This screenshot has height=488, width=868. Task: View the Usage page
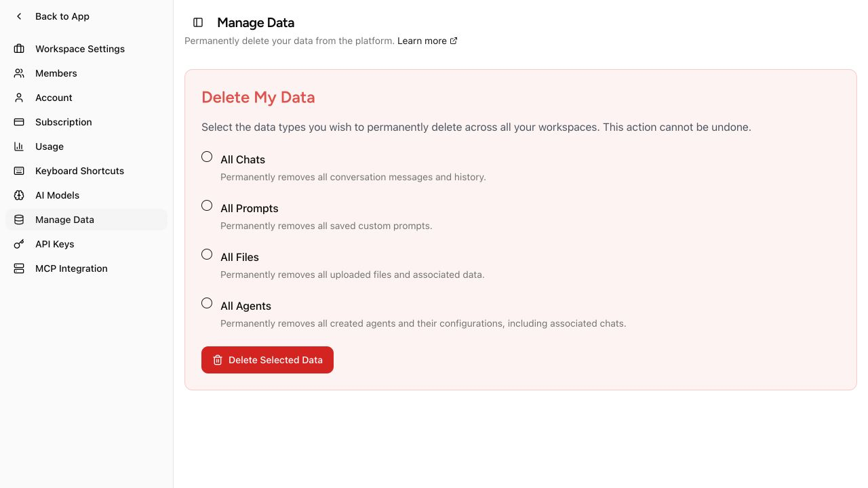pos(86,146)
